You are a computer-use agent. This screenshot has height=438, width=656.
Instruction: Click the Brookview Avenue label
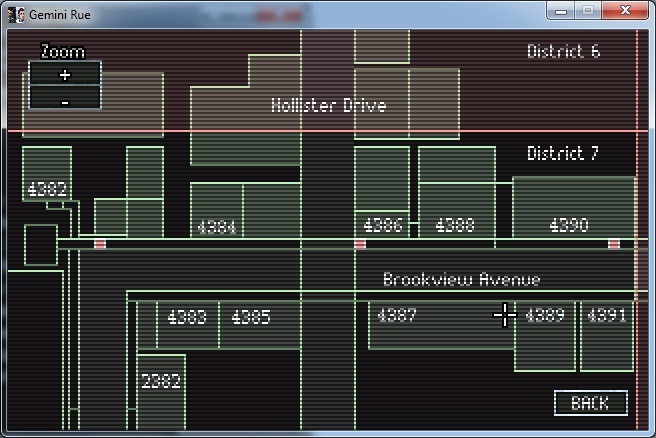click(461, 279)
